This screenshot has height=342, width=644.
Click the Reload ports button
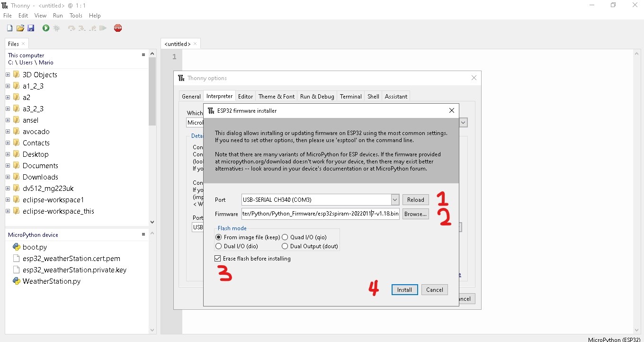tap(416, 199)
